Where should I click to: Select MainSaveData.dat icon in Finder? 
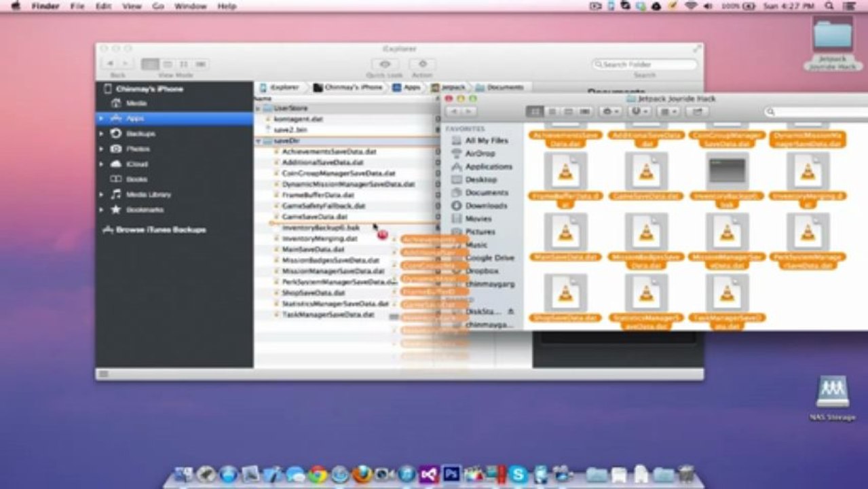point(565,232)
